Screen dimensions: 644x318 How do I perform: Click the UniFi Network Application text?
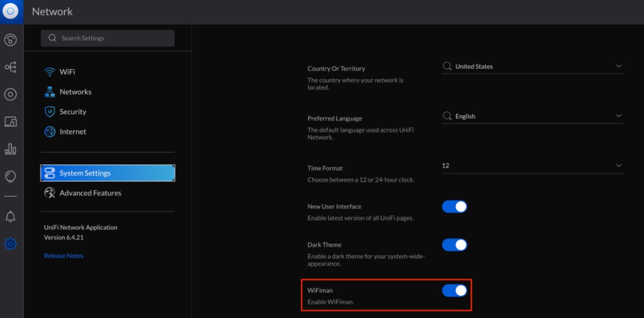tap(80, 227)
